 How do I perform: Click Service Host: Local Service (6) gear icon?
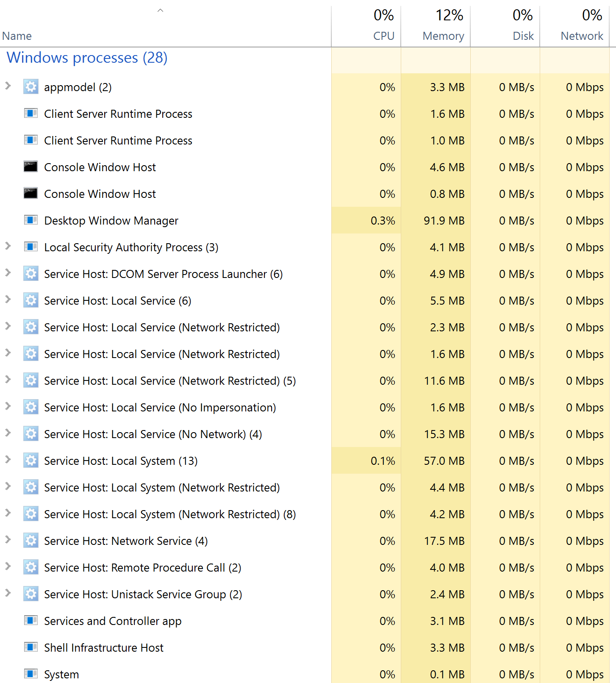[31, 300]
